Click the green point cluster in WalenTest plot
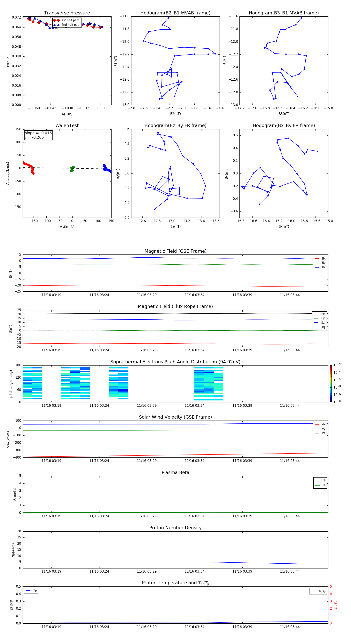The height and width of the screenshot is (644, 351). 72,168
